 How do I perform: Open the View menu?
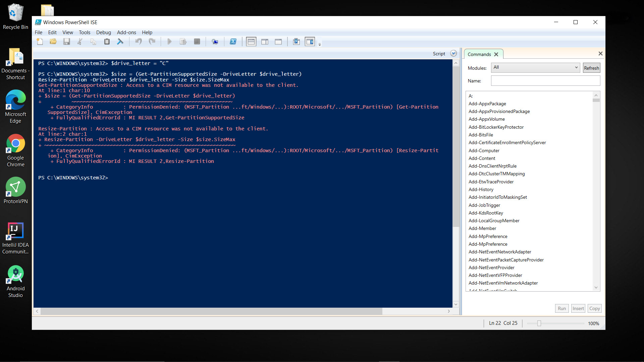[68, 33]
